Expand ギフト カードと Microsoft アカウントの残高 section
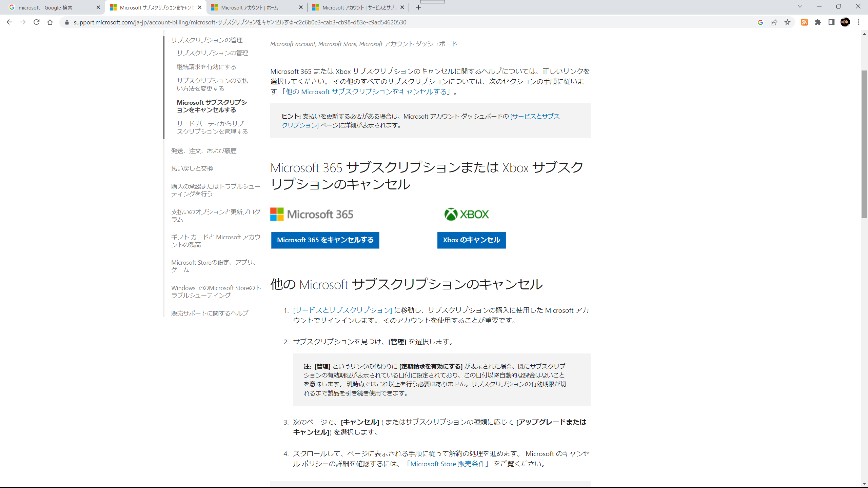Image resolution: width=868 pixels, height=488 pixels. coord(216,241)
